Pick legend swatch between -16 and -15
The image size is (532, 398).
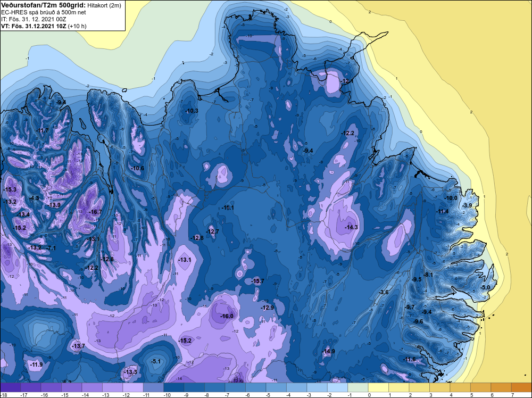tap(51, 387)
